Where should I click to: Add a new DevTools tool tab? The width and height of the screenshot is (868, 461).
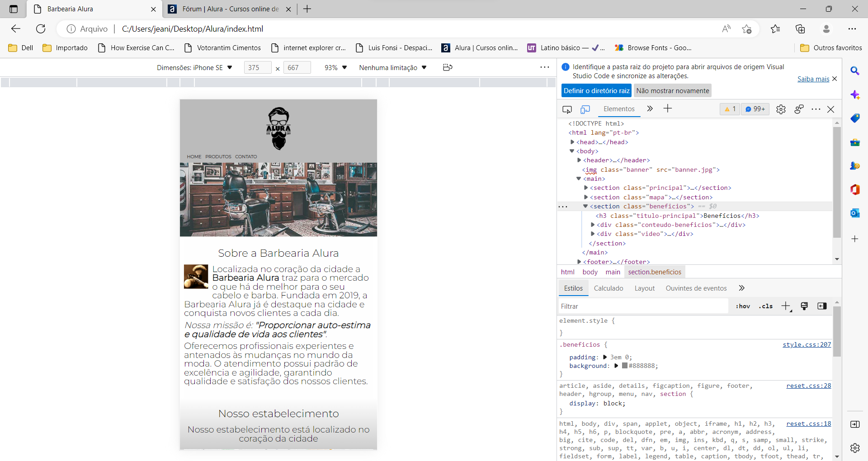tap(668, 108)
